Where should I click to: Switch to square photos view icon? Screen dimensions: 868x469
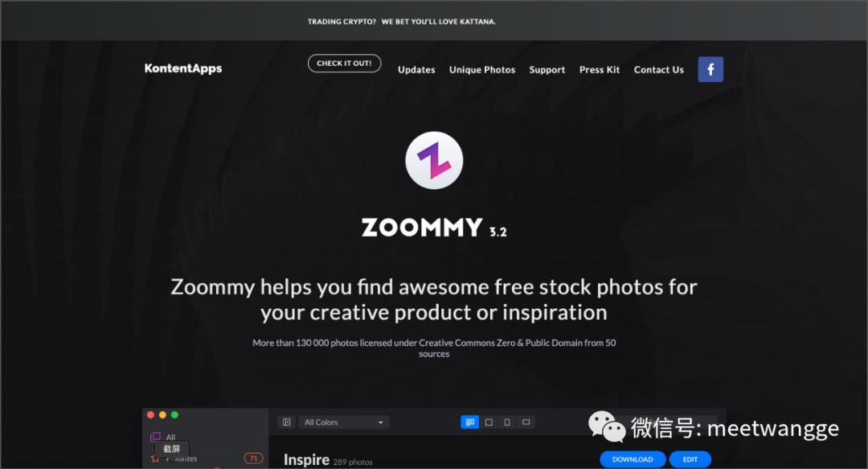[x=489, y=422]
